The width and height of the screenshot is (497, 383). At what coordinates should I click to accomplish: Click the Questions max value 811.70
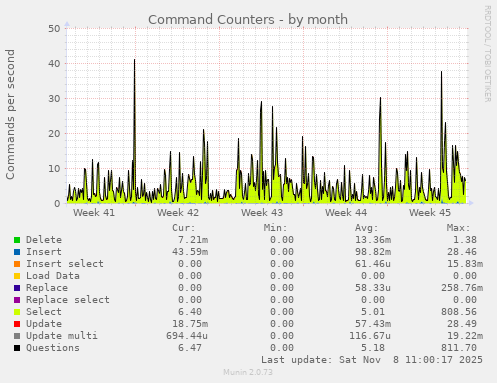click(459, 348)
